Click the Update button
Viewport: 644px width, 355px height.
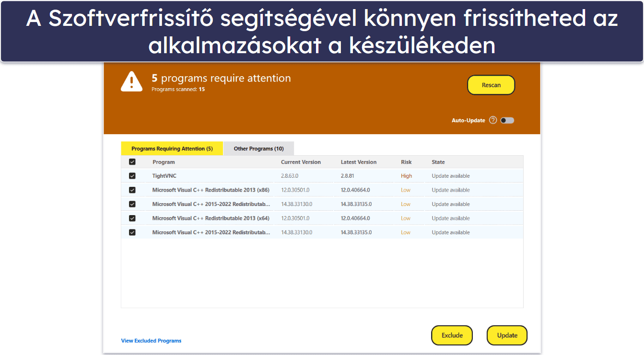click(507, 335)
